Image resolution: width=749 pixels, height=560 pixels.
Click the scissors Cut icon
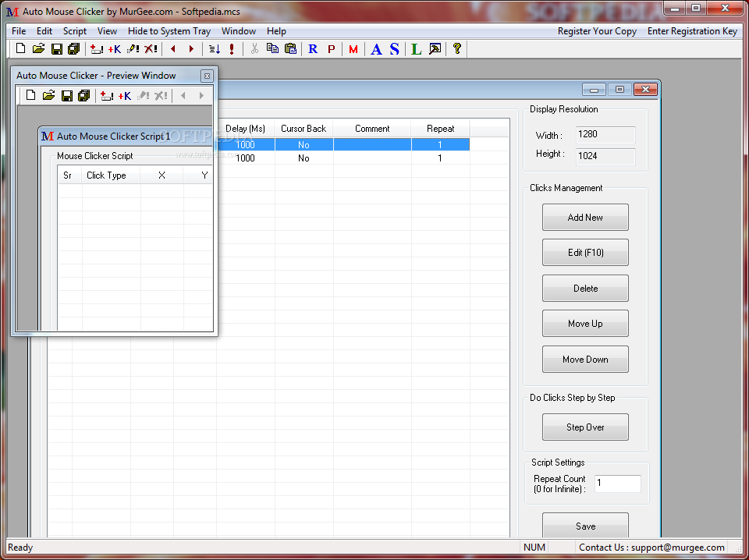pyautogui.click(x=254, y=48)
